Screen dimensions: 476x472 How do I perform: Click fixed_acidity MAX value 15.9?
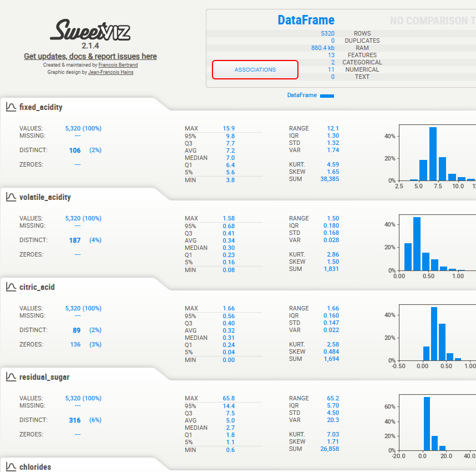pos(229,128)
